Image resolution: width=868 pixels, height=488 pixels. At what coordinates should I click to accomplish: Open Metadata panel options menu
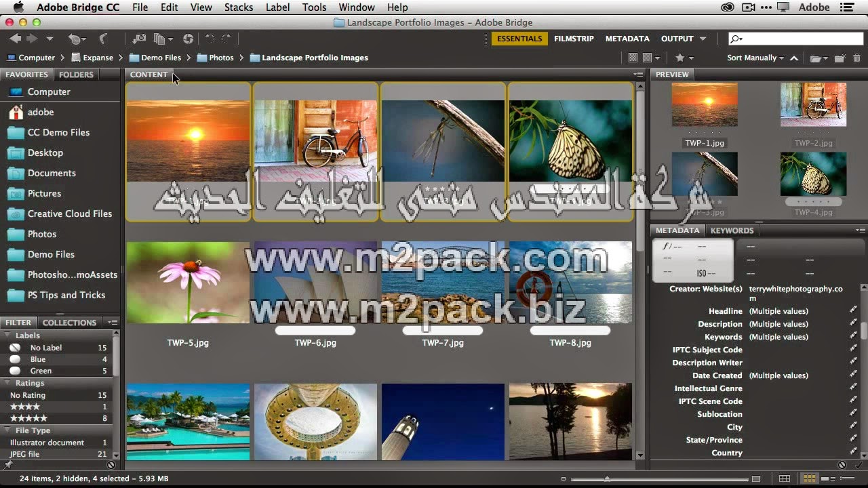tap(861, 230)
